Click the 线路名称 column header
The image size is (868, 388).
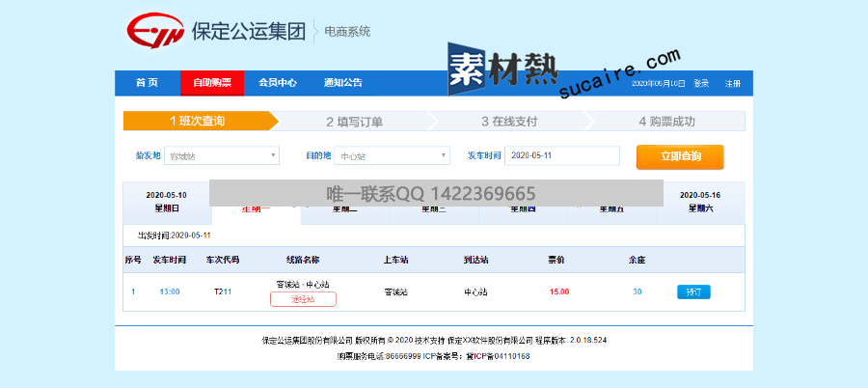tap(303, 260)
